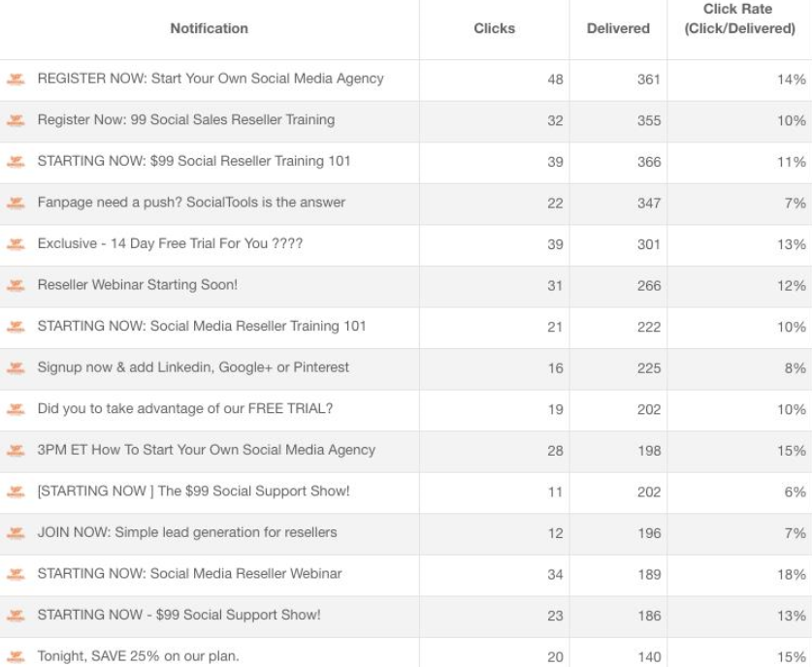Open [STARTING NOW ] The $99 Social Support Show

(194, 492)
